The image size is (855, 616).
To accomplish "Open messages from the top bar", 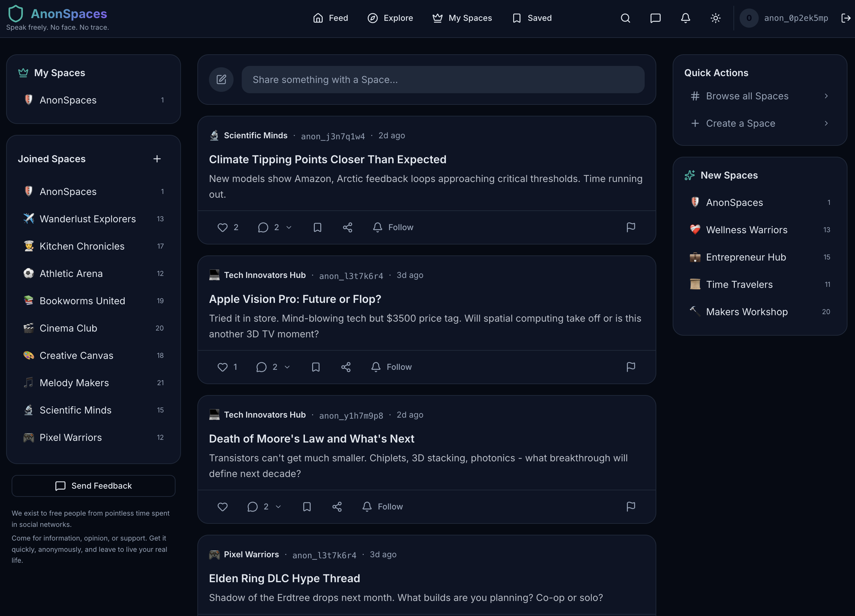I will pos(655,18).
